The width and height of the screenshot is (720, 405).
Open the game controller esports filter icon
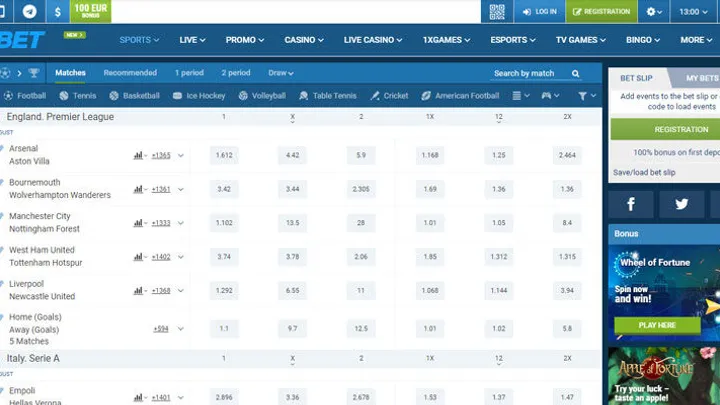tap(550, 96)
